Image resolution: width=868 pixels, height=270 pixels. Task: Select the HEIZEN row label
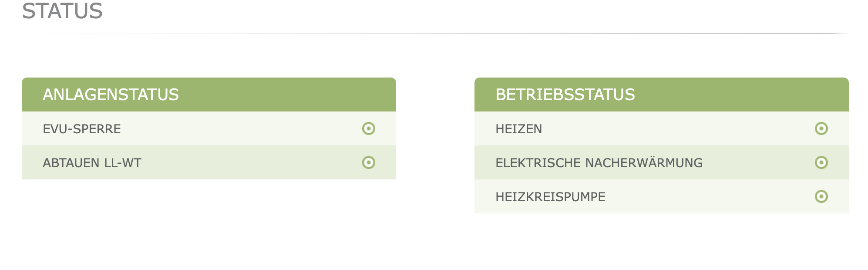(518, 129)
